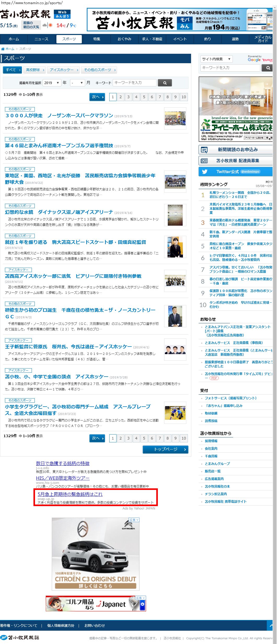This screenshot has width=277, height=644.
Task: Click the home icon in breadcrumb
Action: tap(3, 49)
